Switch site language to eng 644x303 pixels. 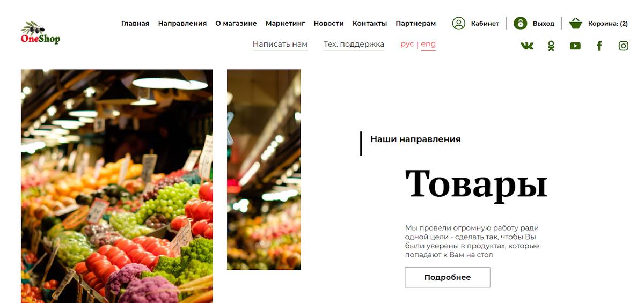coord(428,44)
